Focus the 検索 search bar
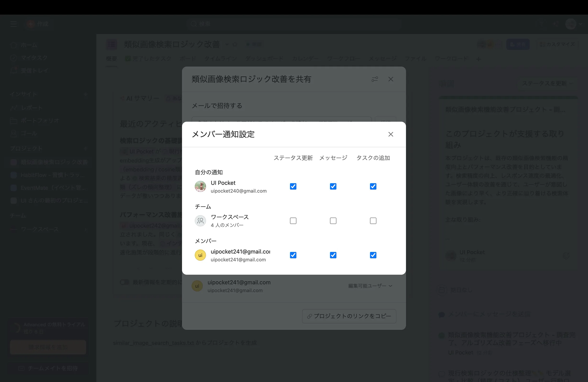Image resolution: width=588 pixels, height=382 pixels. (294, 24)
